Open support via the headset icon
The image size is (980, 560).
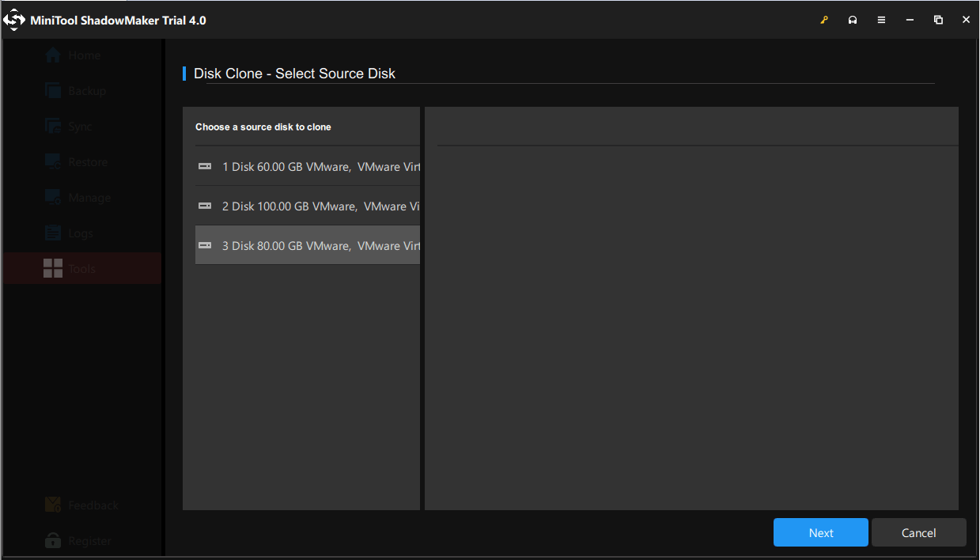853,19
